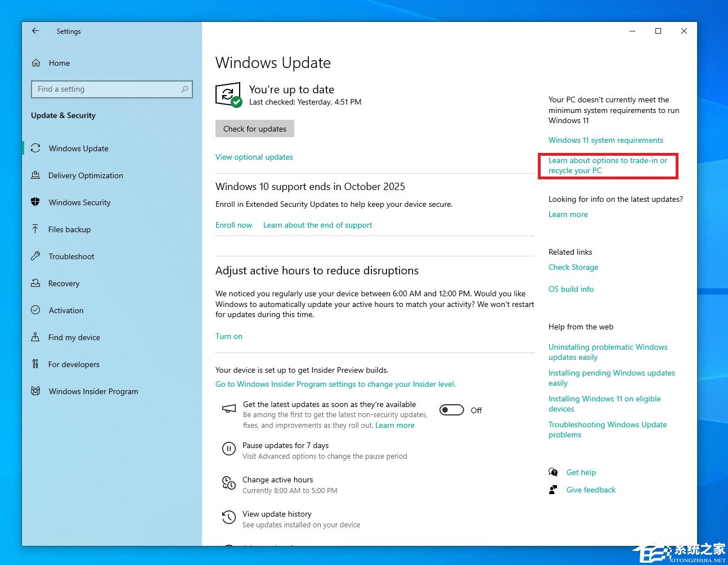The height and width of the screenshot is (565, 728).
Task: Open 'Installing Windows 11 on eligible devices'
Action: coord(605,404)
